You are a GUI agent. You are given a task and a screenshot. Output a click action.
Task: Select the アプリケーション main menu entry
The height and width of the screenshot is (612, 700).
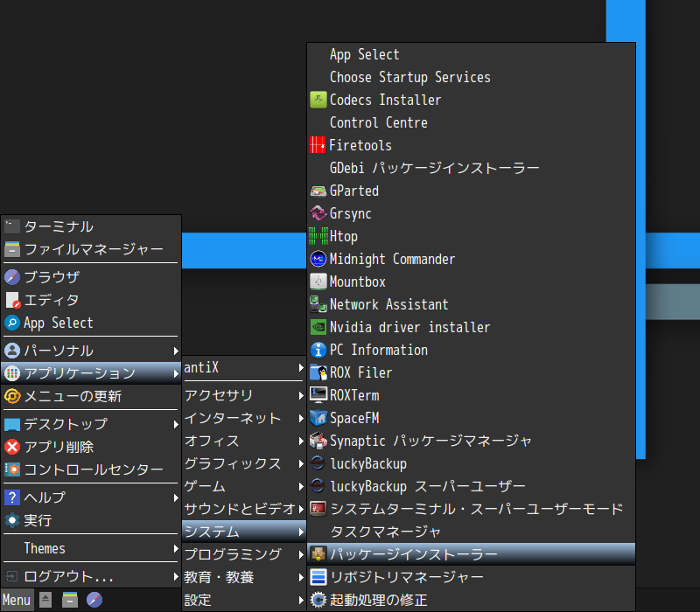pos(91,373)
